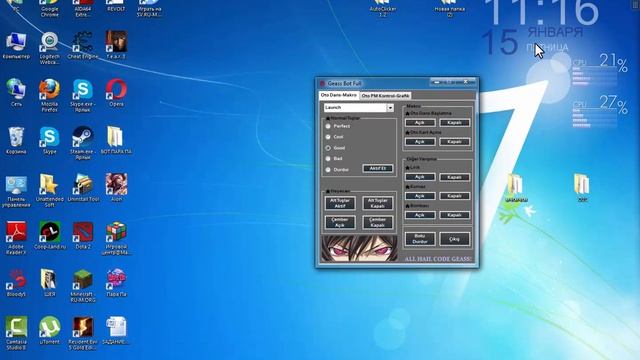640x360 pixels.
Task: Open the Новая папка (2) folder
Action: coord(449,8)
